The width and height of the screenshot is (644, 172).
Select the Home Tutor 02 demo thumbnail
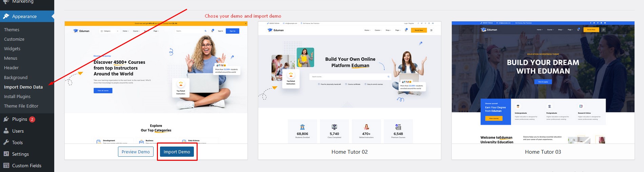[x=349, y=82]
